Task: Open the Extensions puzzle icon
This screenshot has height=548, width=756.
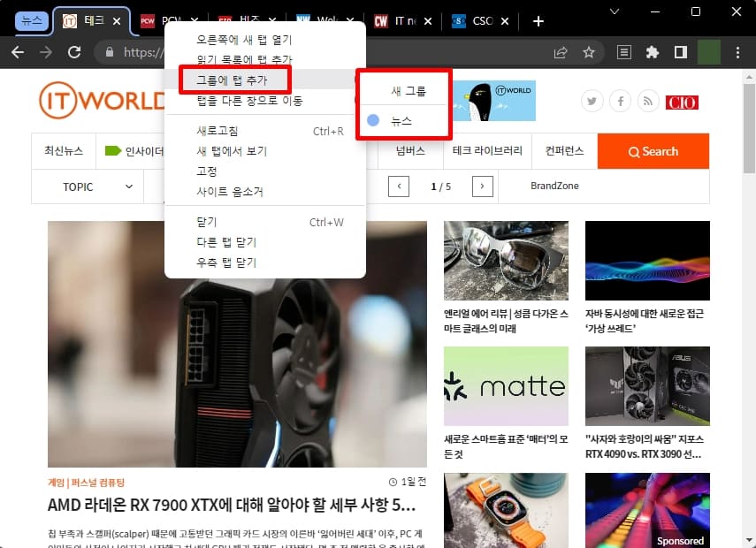Action: tap(653, 52)
